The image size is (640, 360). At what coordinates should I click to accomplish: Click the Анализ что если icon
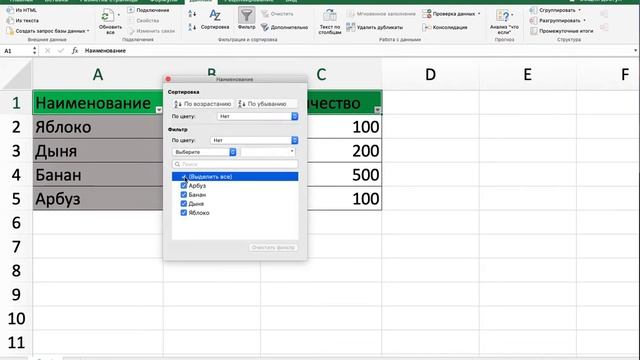503,16
